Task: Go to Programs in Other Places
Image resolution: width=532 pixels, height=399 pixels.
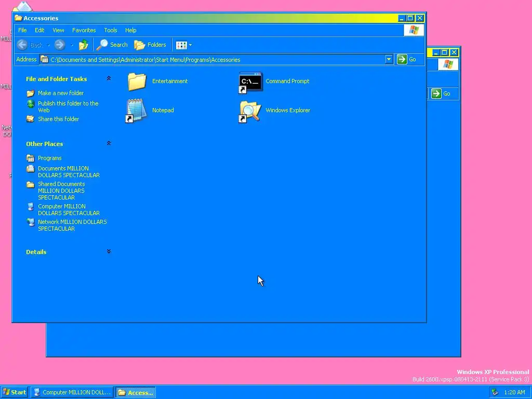Action: tap(49, 158)
